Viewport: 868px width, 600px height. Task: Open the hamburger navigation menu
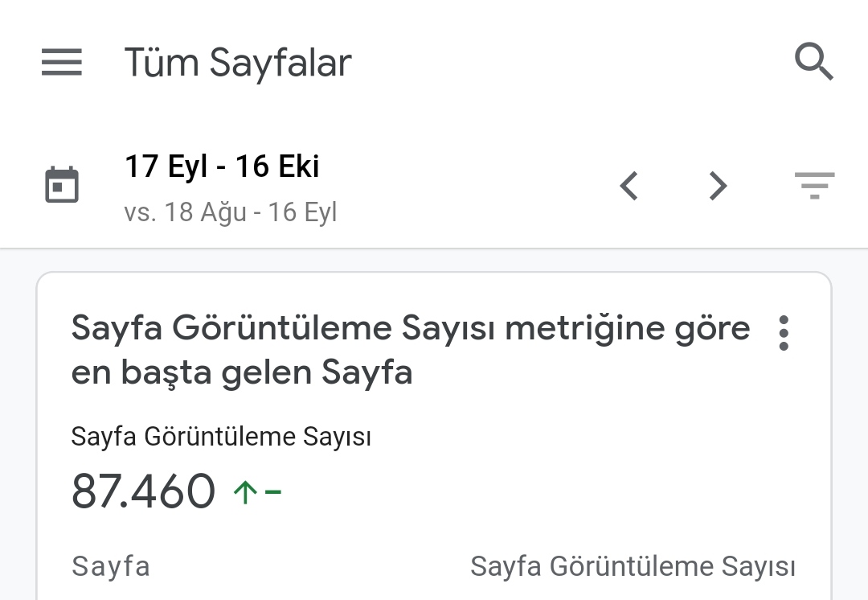point(61,62)
